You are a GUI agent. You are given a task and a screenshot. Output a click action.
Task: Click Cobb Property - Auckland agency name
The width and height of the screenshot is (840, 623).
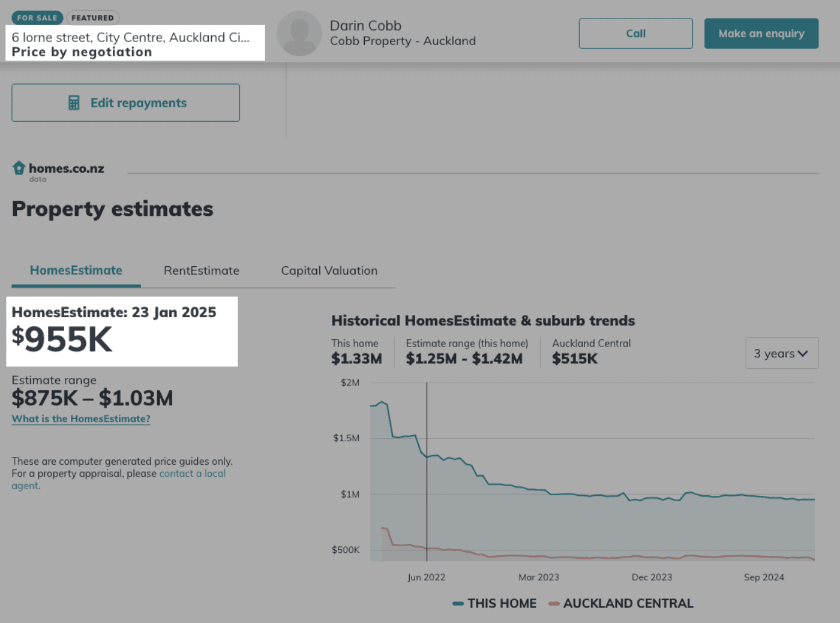tap(403, 41)
